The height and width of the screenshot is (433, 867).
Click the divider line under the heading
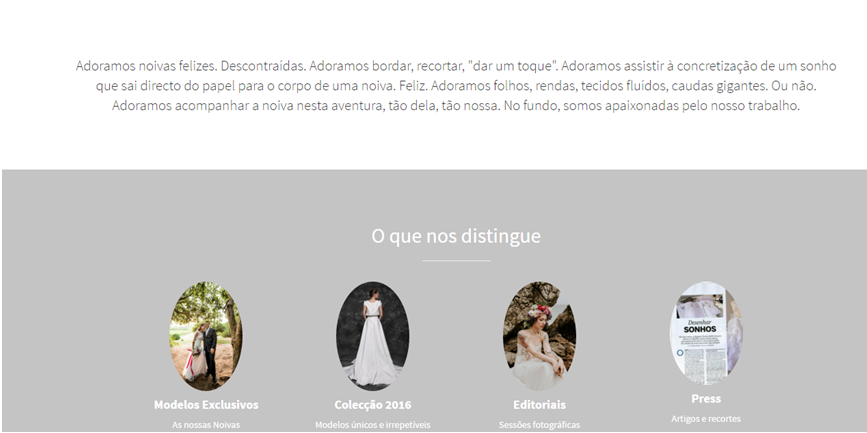[x=456, y=260]
